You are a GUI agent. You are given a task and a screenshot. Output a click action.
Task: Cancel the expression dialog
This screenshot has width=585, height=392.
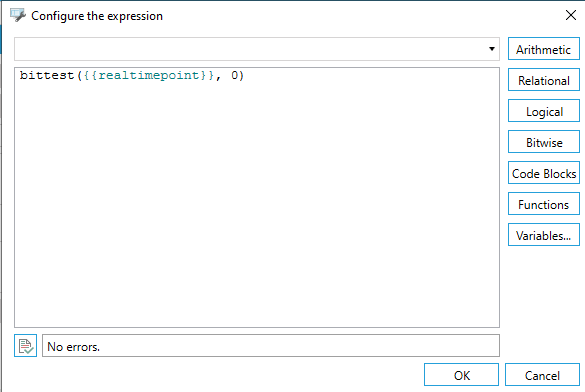click(542, 375)
